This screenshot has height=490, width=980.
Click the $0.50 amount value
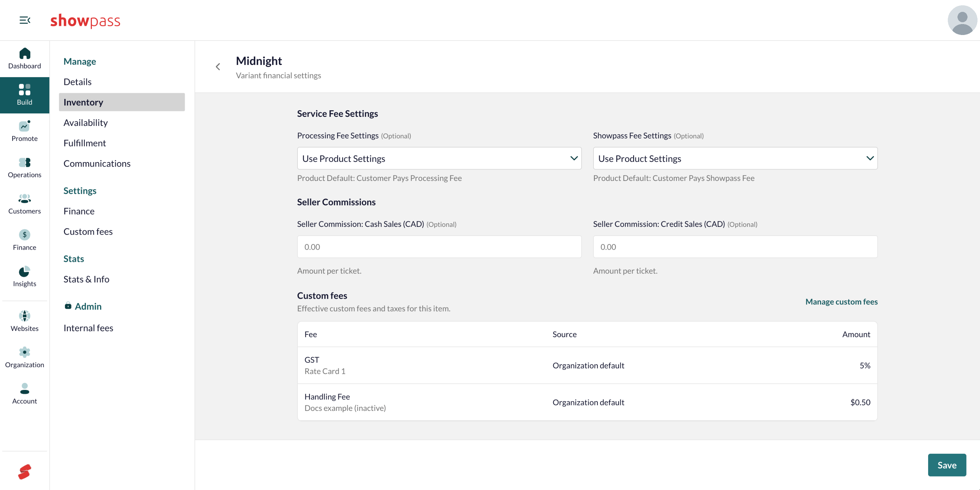(860, 402)
